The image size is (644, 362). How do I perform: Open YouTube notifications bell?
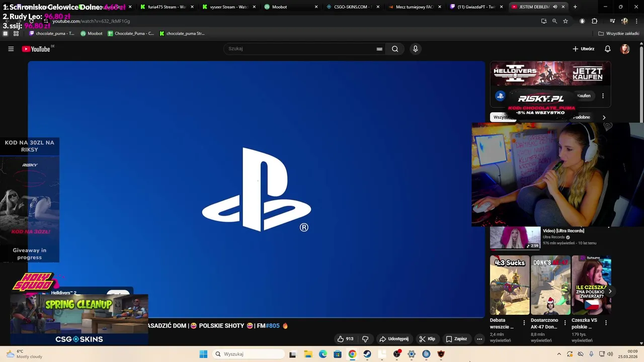[x=608, y=49]
